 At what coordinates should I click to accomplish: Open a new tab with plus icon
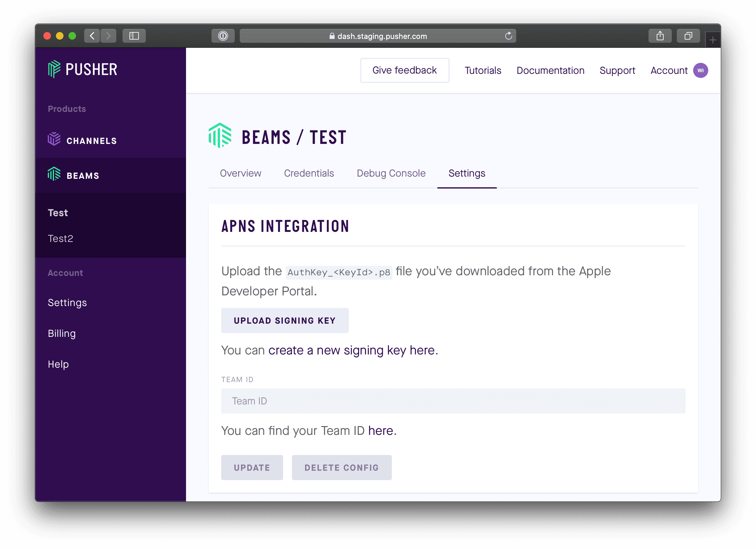(713, 40)
